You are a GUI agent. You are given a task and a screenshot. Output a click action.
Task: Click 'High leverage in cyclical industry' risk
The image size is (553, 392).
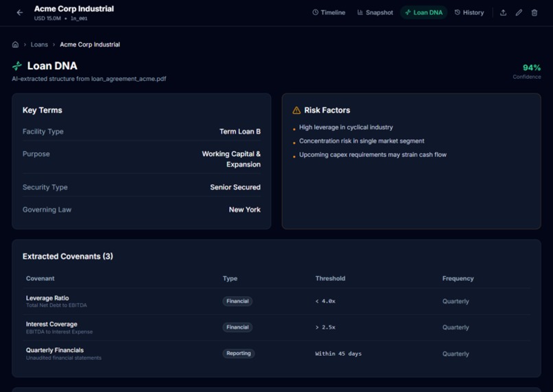[x=346, y=127]
